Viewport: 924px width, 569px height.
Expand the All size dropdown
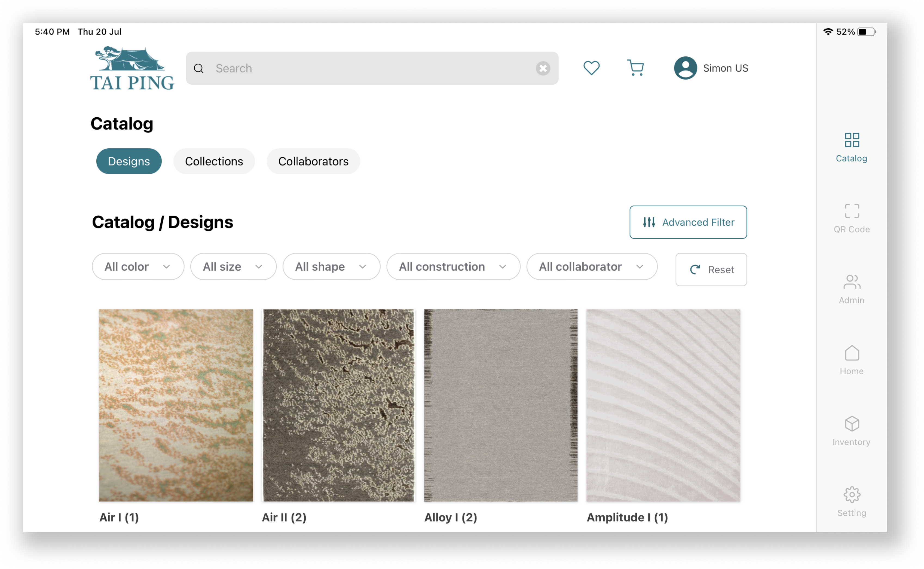coord(233,267)
